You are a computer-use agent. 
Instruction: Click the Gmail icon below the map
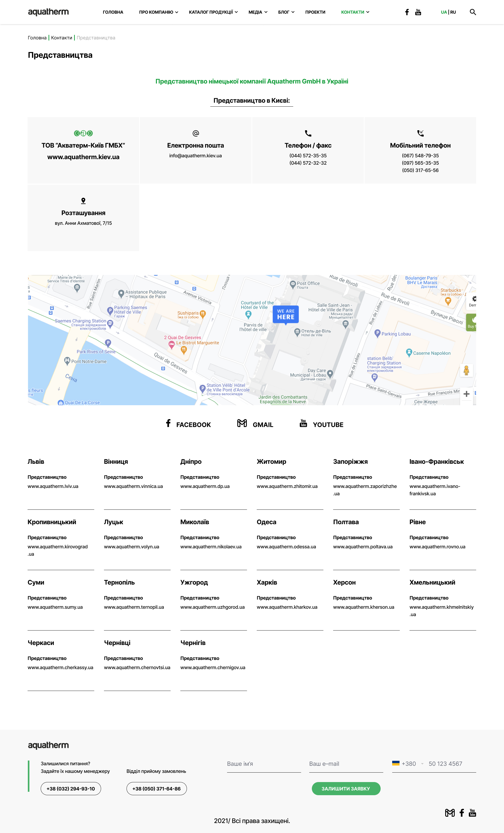tap(242, 423)
